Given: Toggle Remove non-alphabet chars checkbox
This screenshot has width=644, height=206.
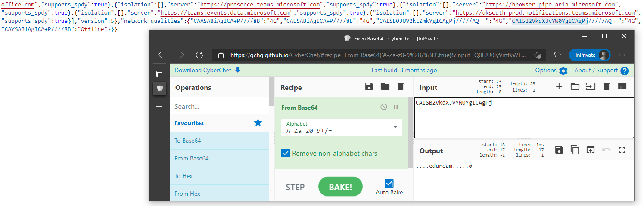Looking at the screenshot, I should [x=285, y=153].
